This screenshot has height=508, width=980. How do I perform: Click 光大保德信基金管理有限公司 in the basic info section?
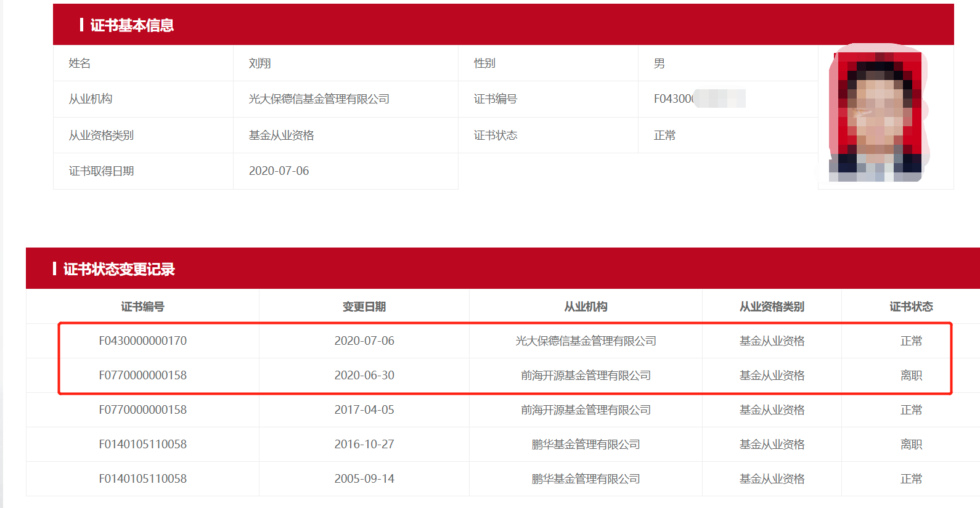(319, 99)
